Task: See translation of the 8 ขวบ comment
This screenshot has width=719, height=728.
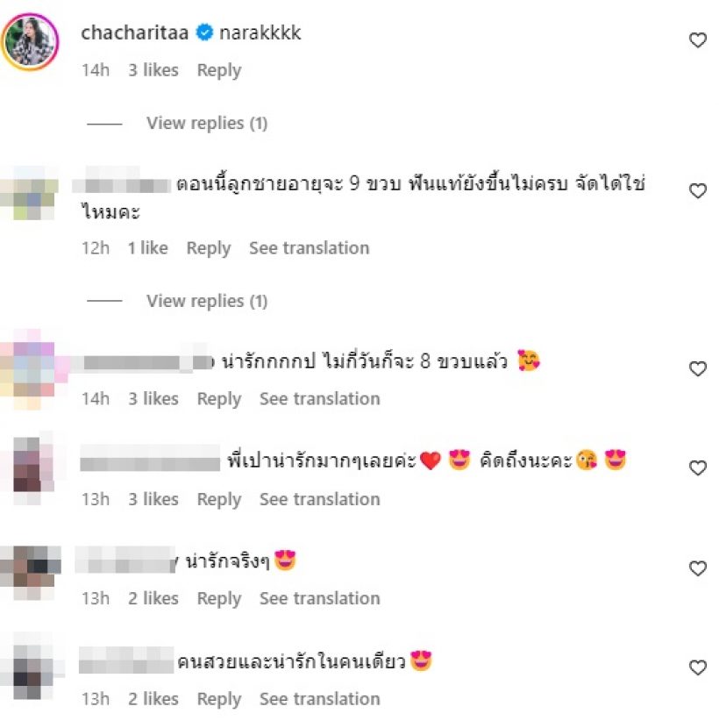Action: [319, 399]
